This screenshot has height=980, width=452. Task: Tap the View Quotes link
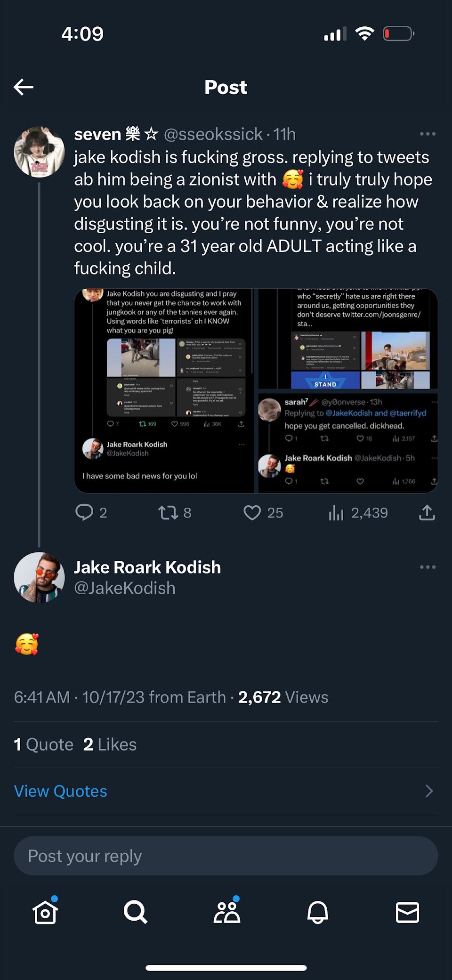[x=61, y=791]
